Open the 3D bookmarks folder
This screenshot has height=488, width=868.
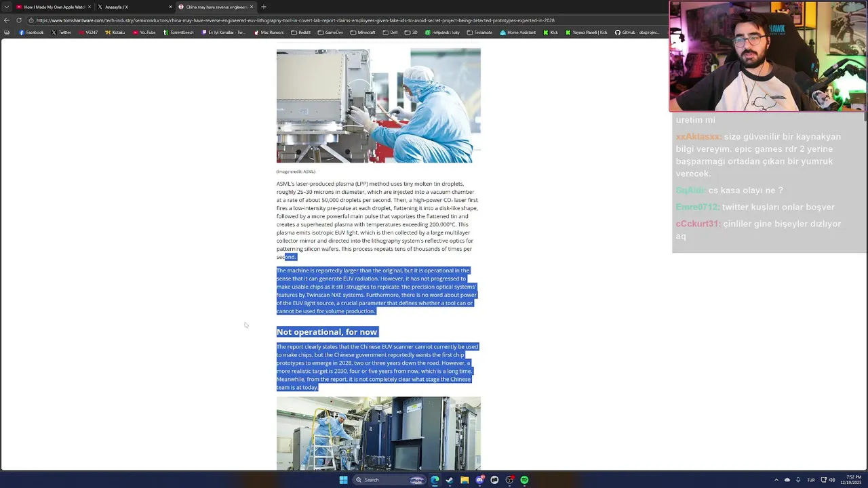(x=412, y=33)
